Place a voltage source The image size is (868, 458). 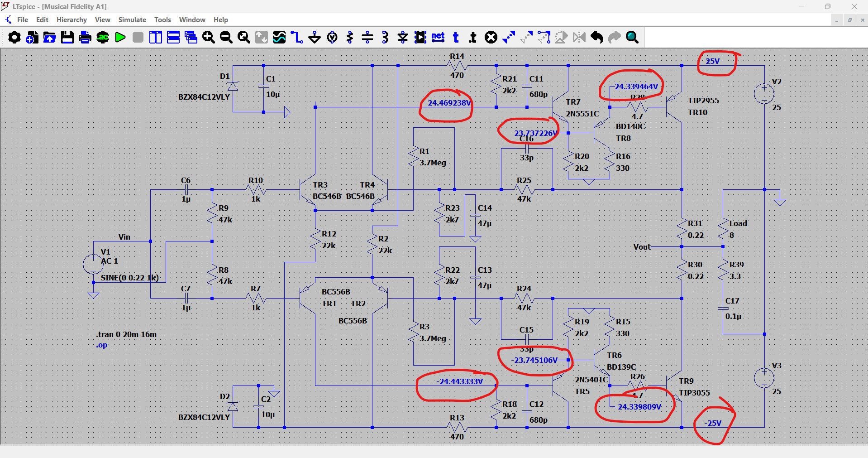point(332,37)
